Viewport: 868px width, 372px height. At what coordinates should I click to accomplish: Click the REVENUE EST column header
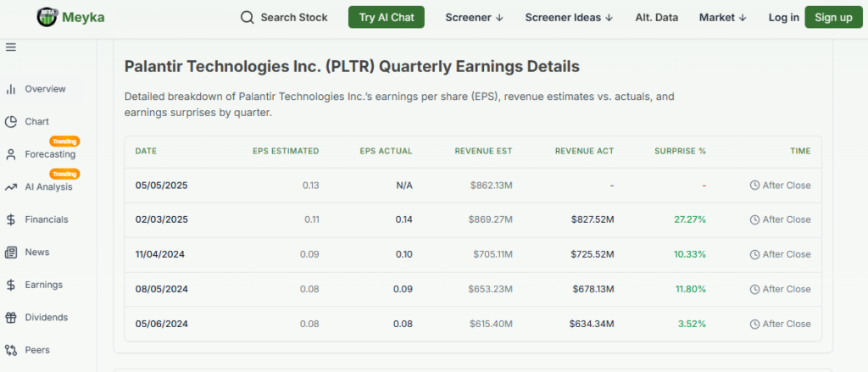click(483, 151)
